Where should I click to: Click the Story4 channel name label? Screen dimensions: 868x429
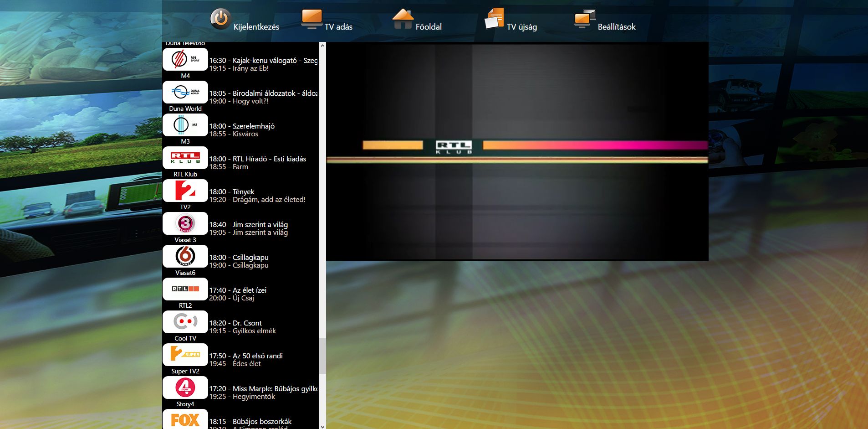(x=185, y=404)
